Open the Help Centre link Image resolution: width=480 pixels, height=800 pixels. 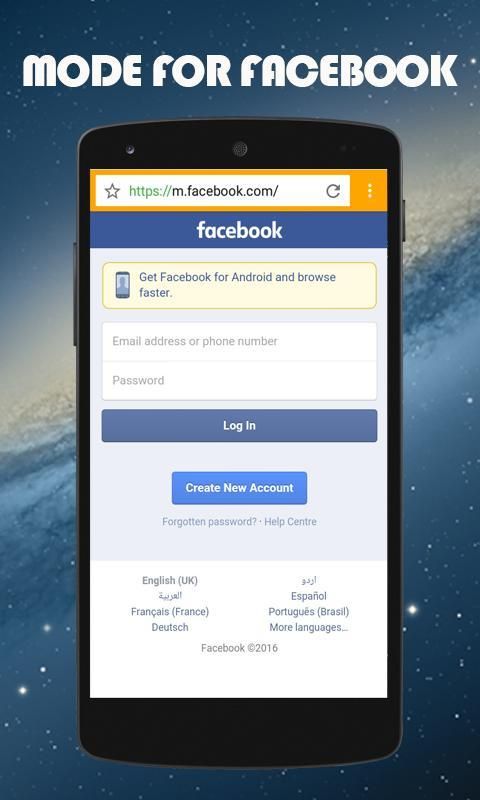(x=290, y=521)
